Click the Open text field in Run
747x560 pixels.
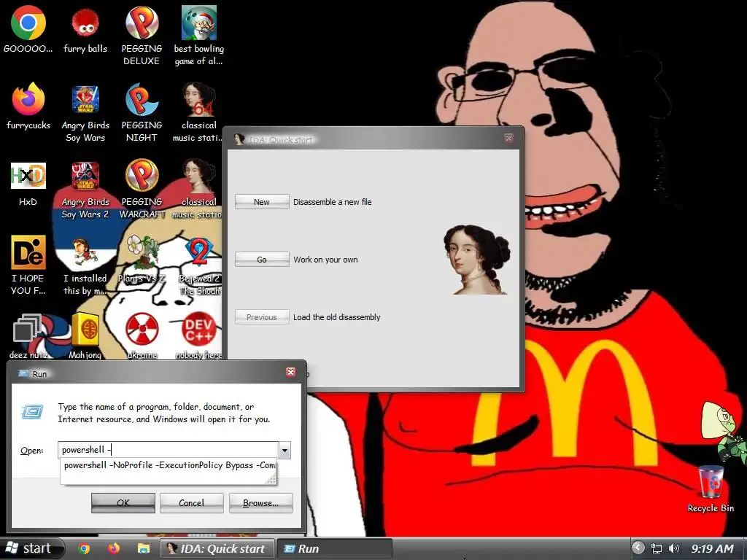tap(169, 450)
